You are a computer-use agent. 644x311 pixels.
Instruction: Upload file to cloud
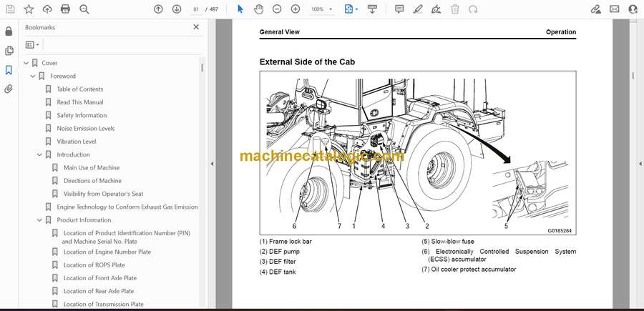tap(47, 9)
